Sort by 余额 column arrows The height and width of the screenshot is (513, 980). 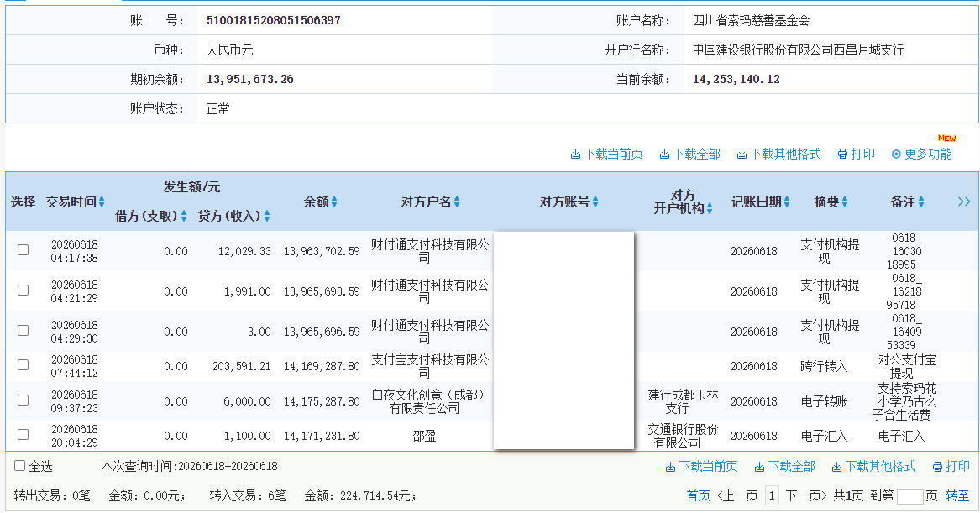click(334, 202)
